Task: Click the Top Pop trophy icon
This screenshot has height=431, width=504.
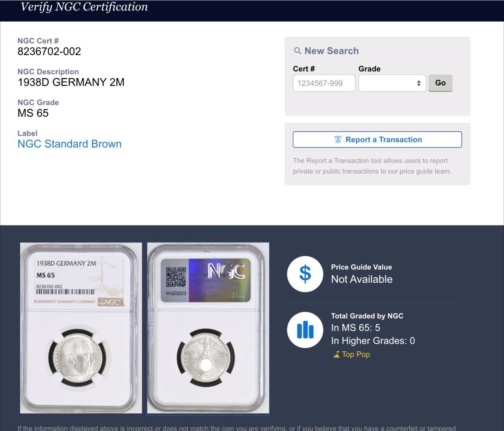Action: 336,354
